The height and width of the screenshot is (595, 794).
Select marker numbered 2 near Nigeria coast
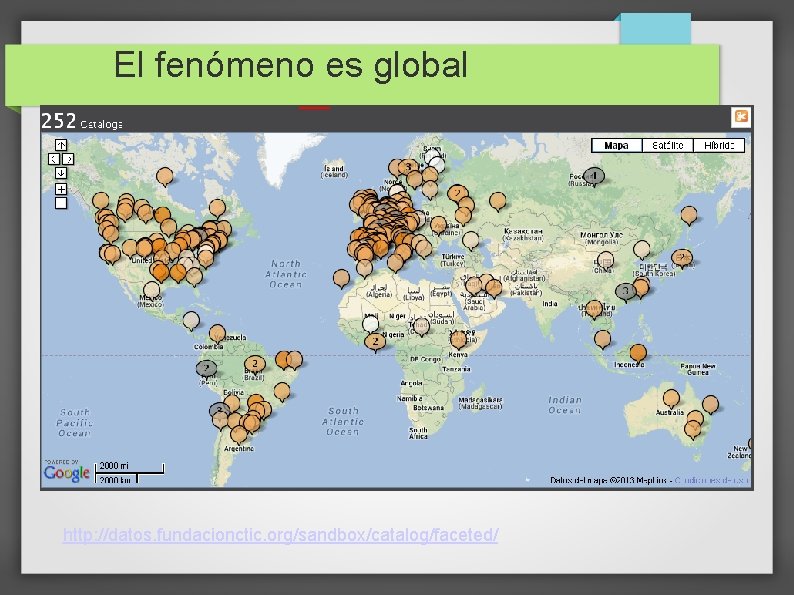[375, 342]
